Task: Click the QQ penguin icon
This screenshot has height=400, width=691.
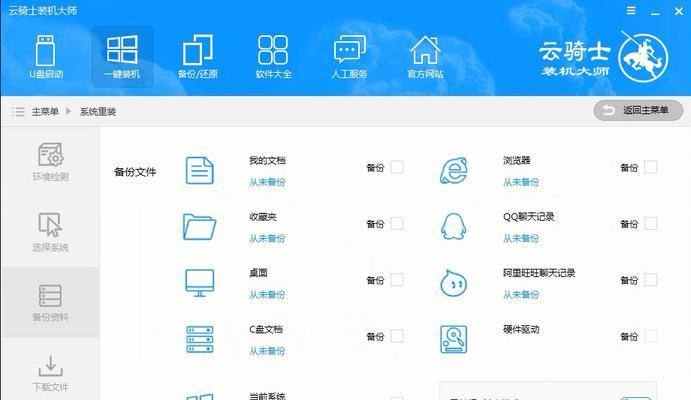Action: click(x=453, y=226)
